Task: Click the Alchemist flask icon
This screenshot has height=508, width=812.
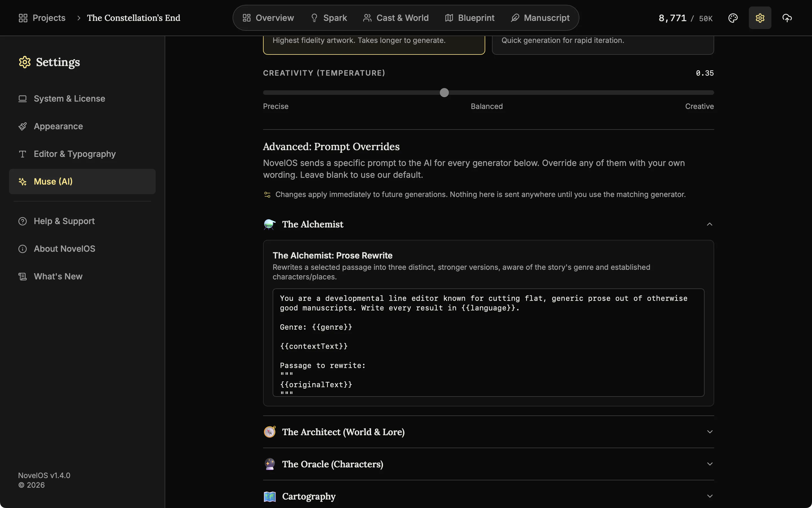Action: click(270, 224)
